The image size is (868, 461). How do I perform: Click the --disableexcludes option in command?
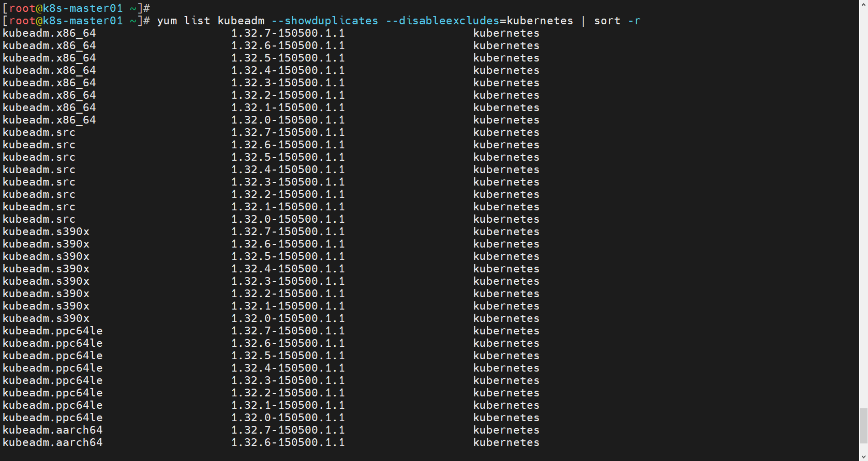442,21
